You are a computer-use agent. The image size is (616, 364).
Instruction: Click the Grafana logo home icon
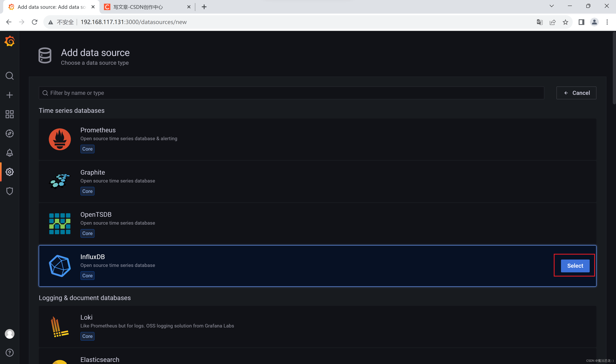[x=10, y=41]
